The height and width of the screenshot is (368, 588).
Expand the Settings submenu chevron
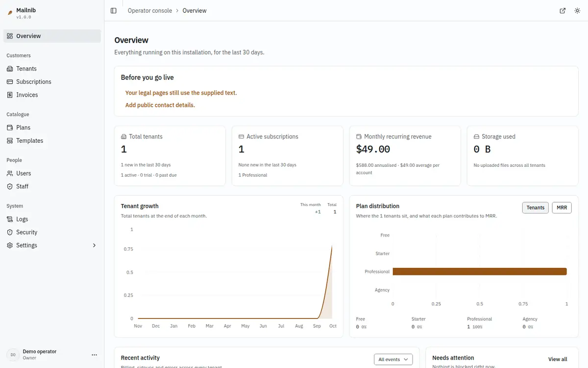(95, 245)
